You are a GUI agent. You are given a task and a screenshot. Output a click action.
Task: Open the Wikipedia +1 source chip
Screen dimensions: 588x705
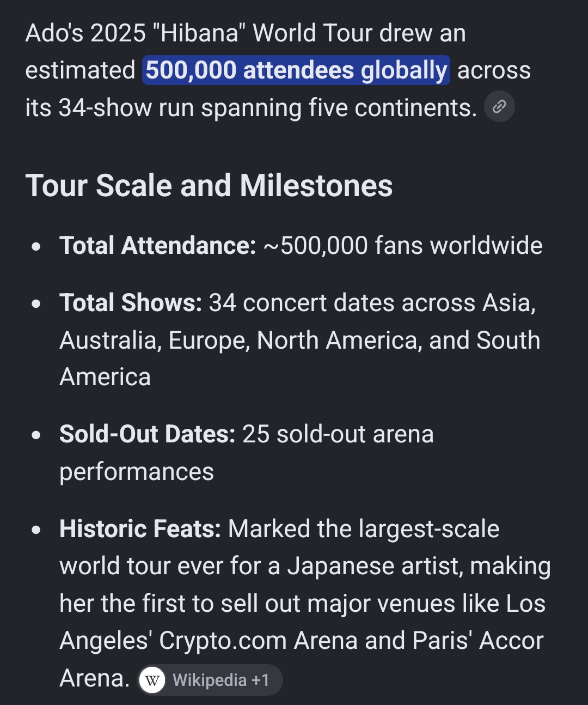[x=210, y=680]
